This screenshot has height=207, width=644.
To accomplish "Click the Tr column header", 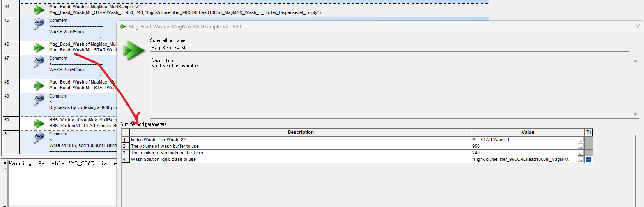I will 589,133.
